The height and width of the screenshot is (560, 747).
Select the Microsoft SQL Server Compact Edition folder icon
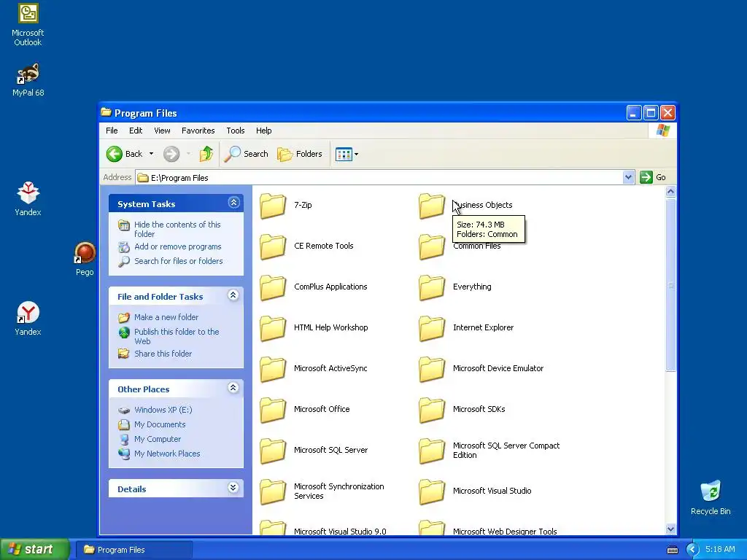432,451
